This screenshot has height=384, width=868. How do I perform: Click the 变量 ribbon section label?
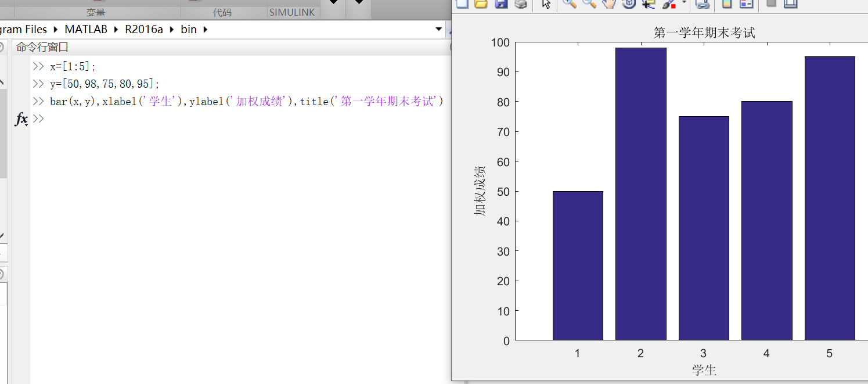(x=96, y=12)
